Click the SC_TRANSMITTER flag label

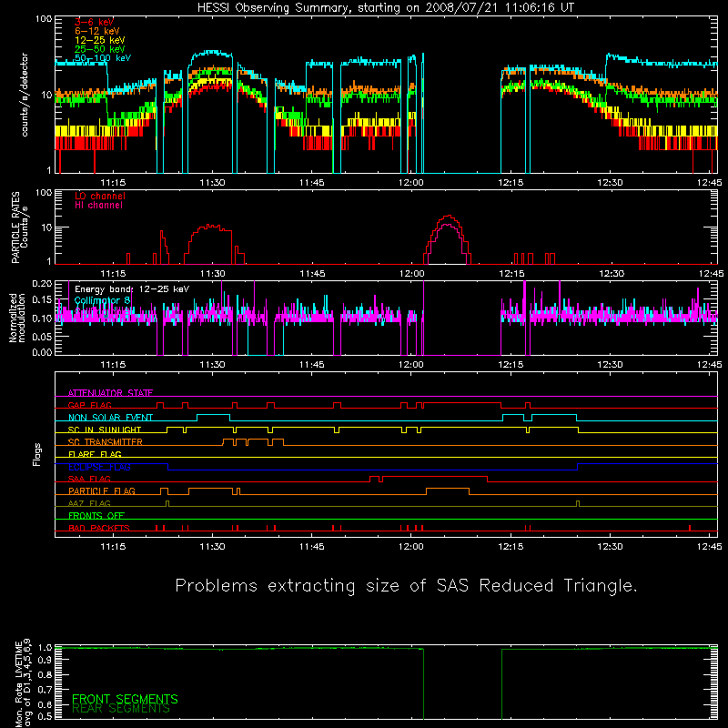pyautogui.click(x=105, y=442)
